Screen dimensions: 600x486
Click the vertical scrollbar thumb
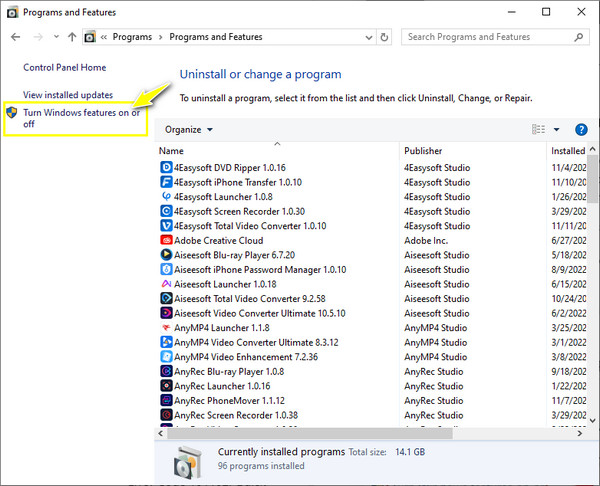coord(593,179)
